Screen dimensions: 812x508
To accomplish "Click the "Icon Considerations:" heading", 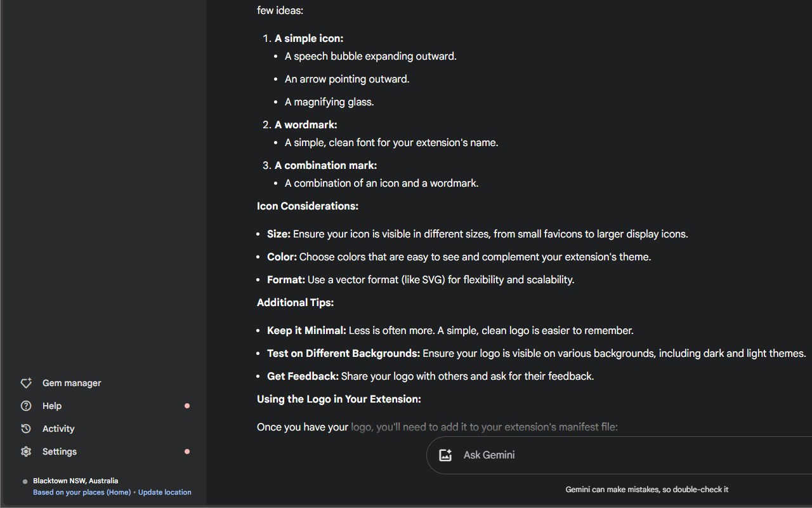I will click(308, 206).
